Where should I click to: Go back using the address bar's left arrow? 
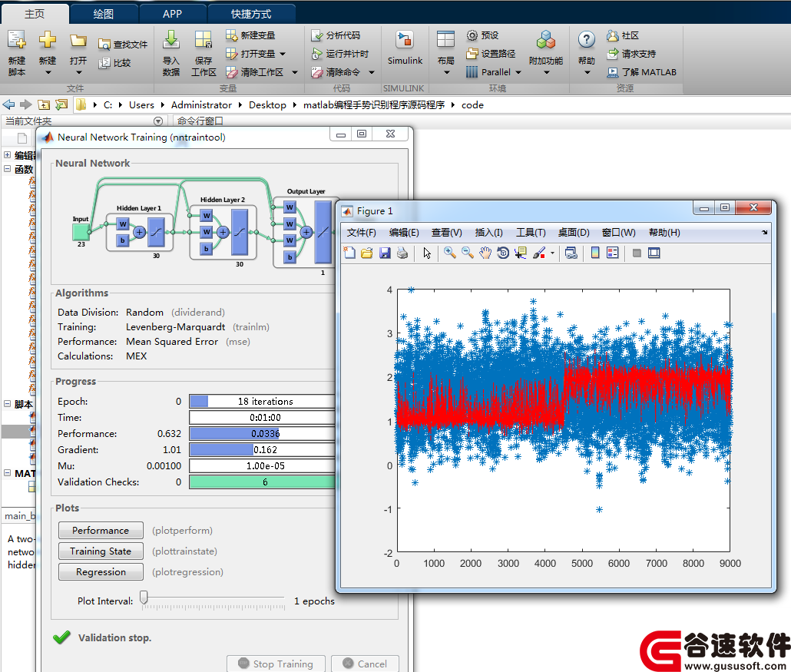coord(8,105)
